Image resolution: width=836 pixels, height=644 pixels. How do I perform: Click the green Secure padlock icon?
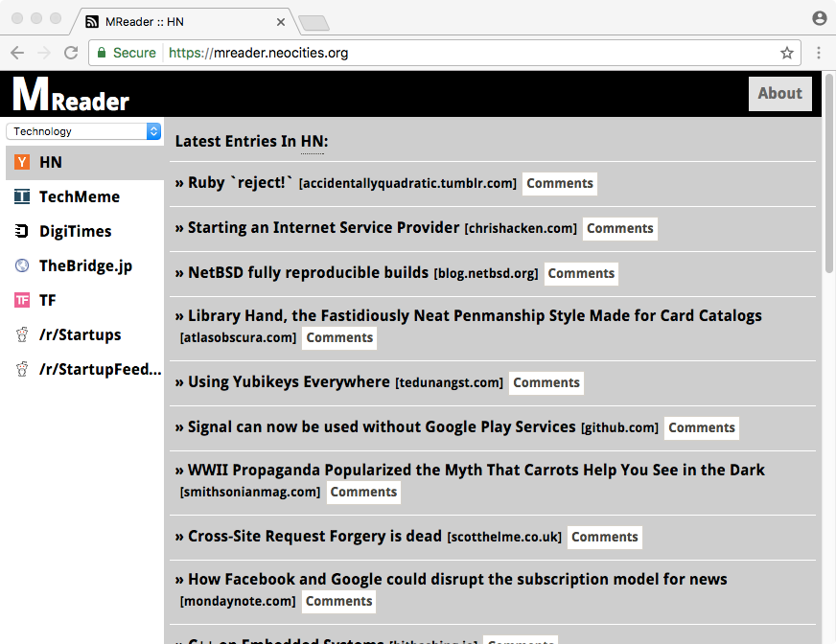click(101, 53)
